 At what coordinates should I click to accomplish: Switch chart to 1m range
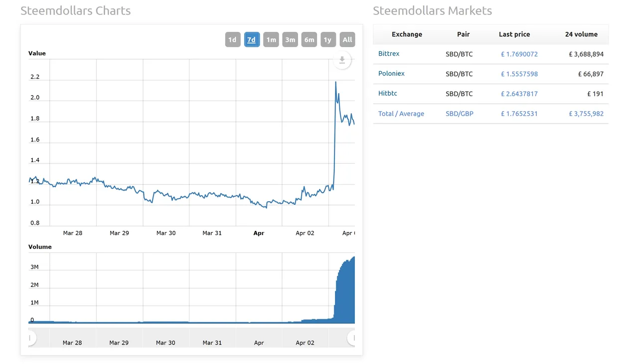(x=271, y=40)
